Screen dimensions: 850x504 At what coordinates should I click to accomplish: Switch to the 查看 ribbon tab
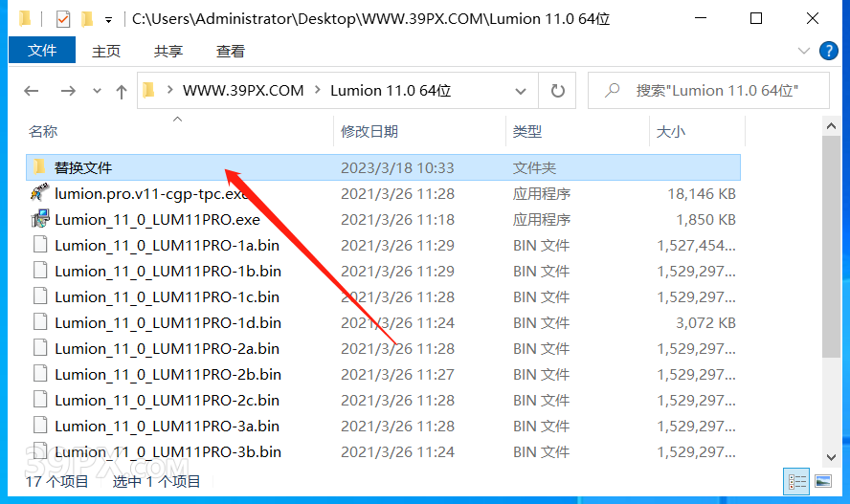coord(231,51)
